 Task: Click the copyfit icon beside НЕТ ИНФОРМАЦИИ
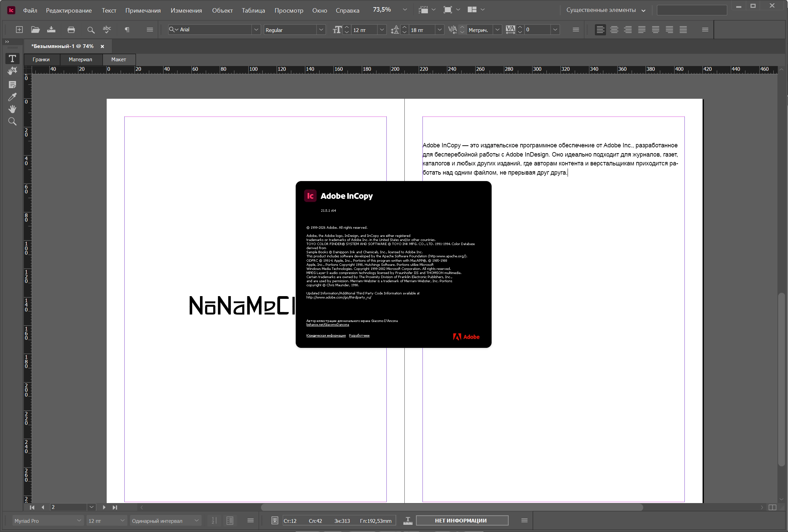pyautogui.click(x=408, y=520)
